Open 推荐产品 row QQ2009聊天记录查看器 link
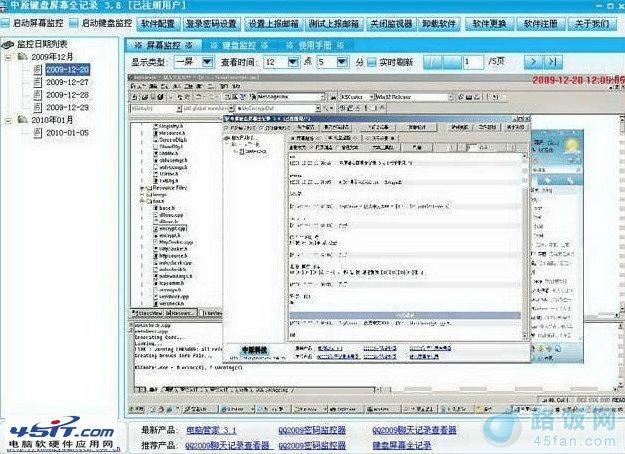 pyautogui.click(x=228, y=445)
